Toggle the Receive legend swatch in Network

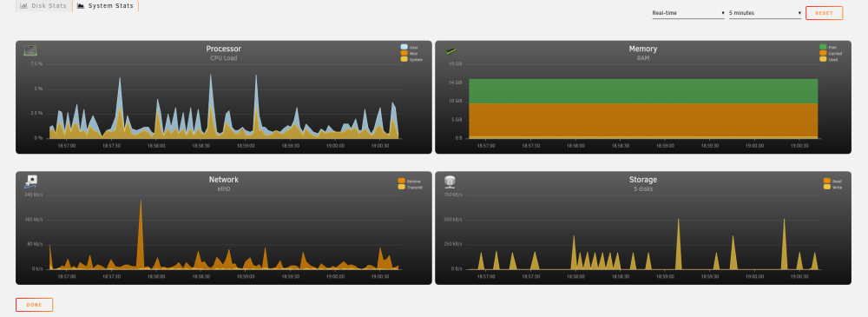tap(401, 182)
